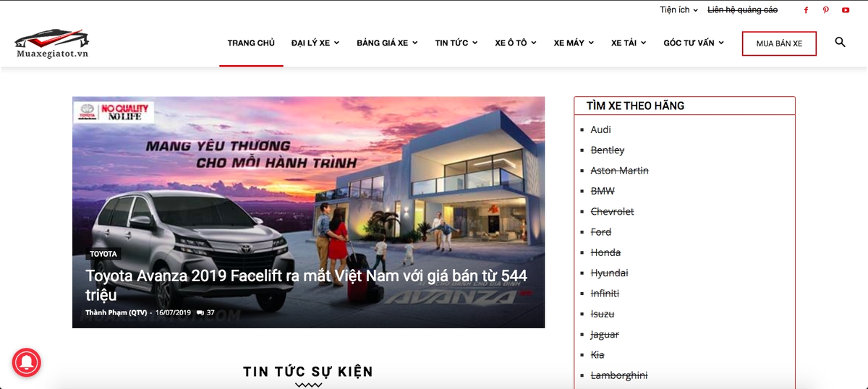Select Infiniti in the brand list

coord(605,294)
